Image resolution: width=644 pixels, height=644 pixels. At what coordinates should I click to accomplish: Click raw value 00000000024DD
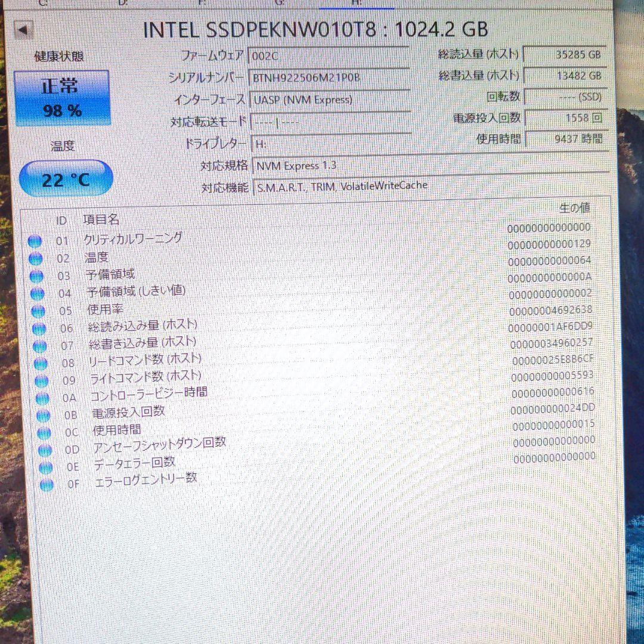click(553, 408)
